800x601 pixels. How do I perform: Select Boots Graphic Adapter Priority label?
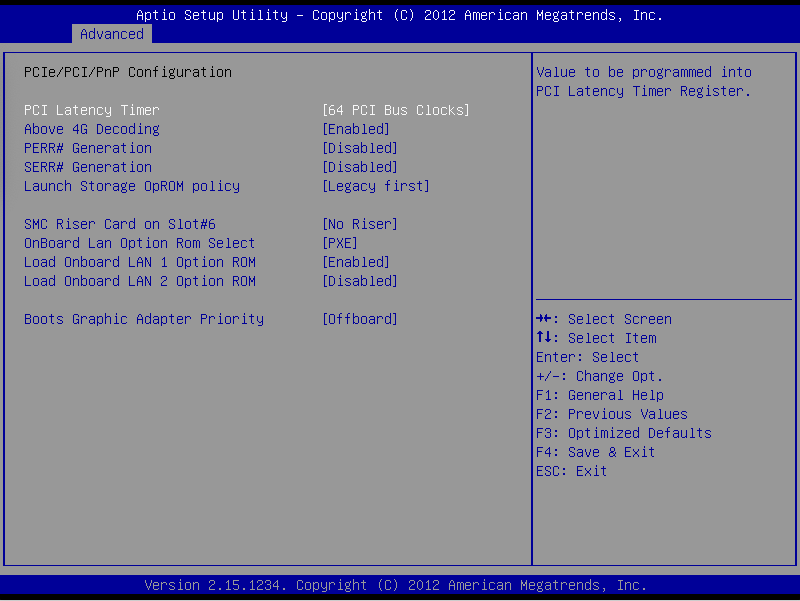143,319
